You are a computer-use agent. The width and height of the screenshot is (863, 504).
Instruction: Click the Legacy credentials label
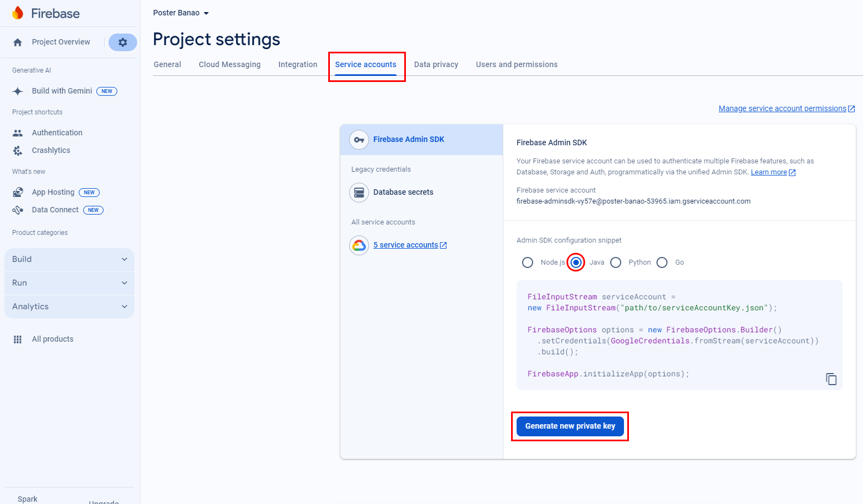click(x=381, y=169)
